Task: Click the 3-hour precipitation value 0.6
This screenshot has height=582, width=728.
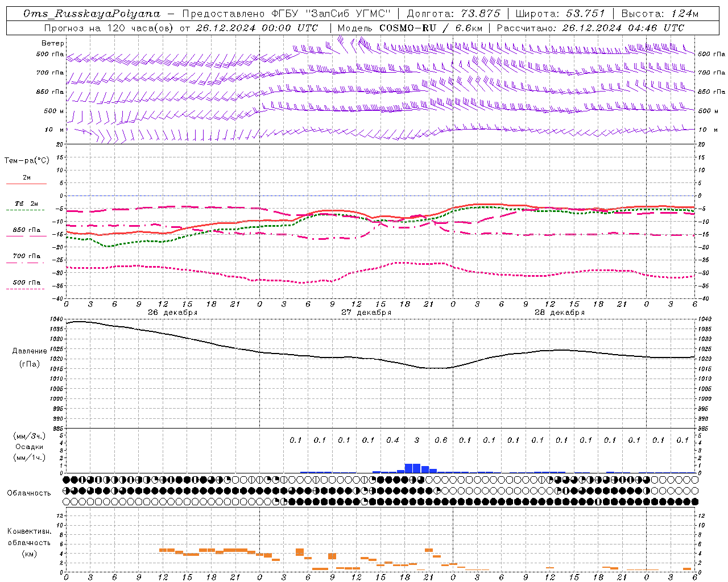Action: 441,440
